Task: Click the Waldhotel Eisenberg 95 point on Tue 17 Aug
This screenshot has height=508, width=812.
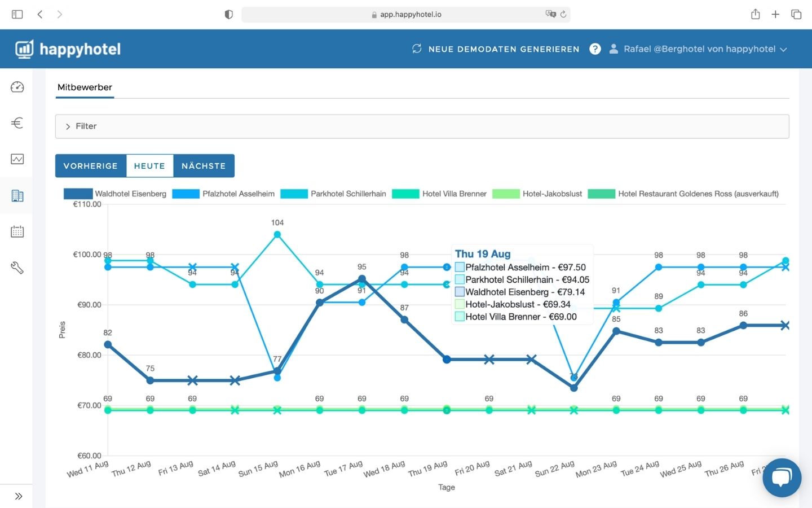Action: (x=362, y=279)
